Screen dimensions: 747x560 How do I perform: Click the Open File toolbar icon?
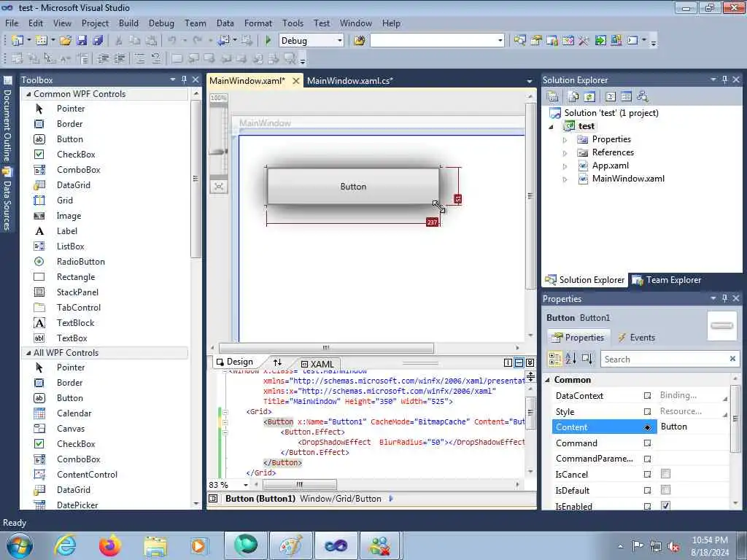click(x=65, y=41)
